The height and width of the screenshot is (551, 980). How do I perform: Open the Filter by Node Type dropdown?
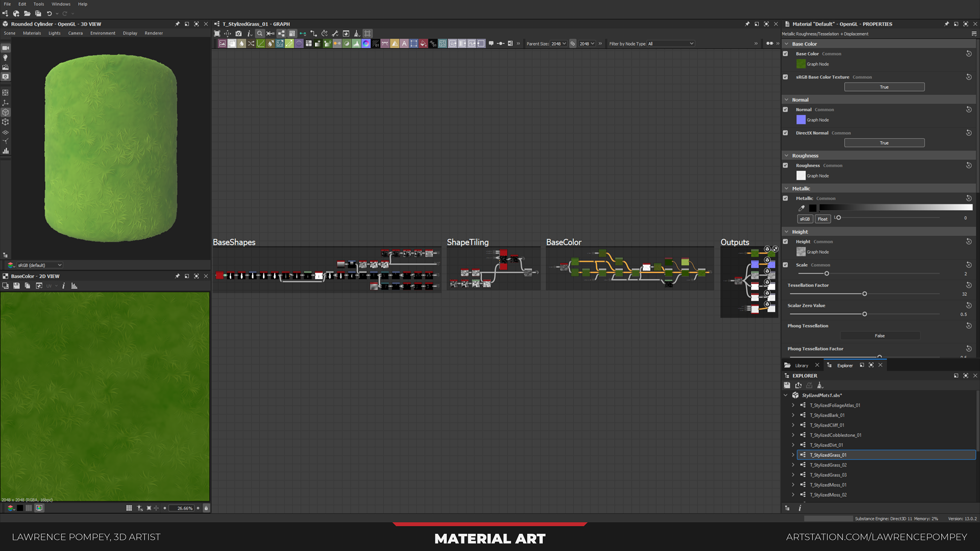coord(670,44)
